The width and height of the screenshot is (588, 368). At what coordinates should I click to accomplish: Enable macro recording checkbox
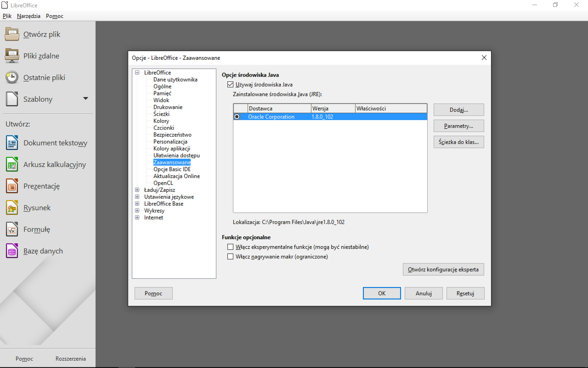pos(230,257)
